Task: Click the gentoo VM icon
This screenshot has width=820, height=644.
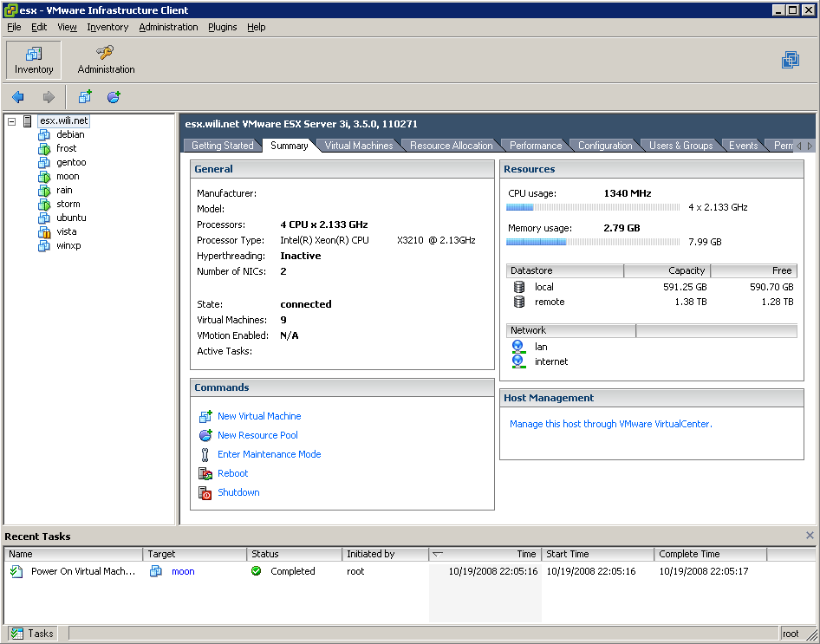Action: pyautogui.click(x=44, y=163)
